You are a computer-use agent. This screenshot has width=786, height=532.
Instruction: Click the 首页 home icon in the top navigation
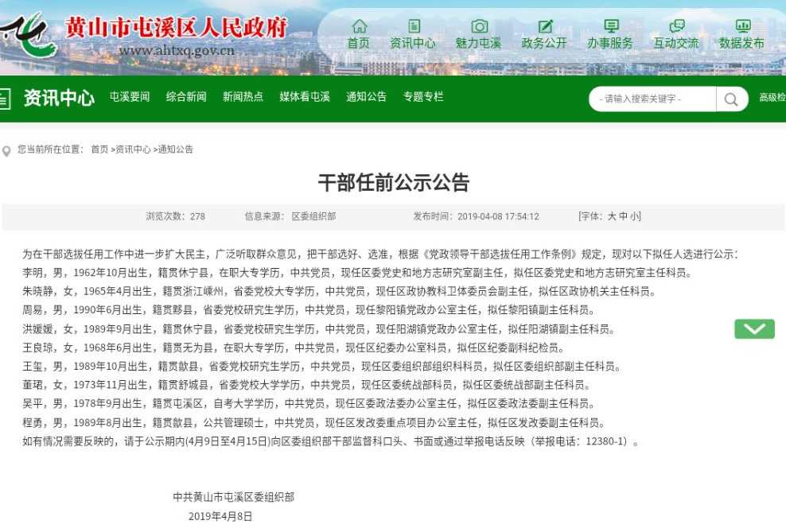click(x=359, y=26)
